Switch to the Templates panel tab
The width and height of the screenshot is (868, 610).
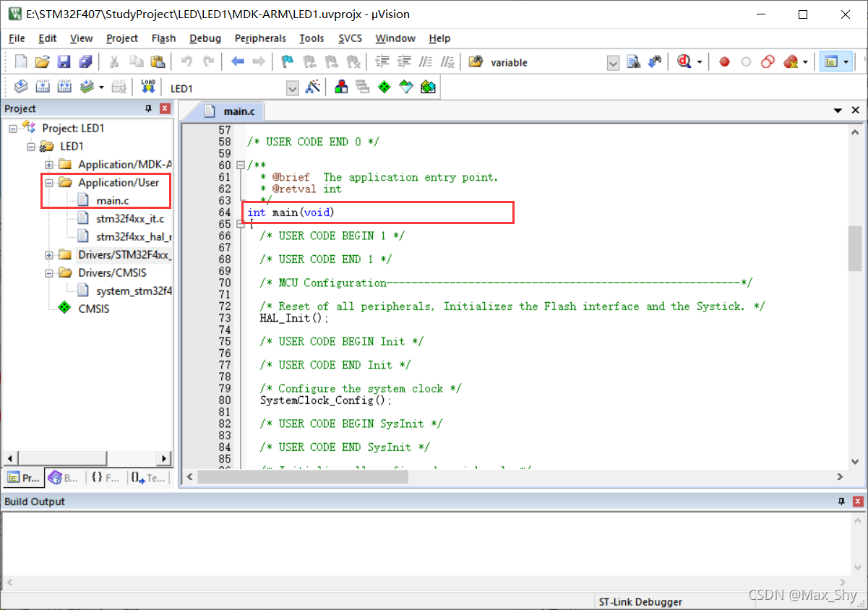pyautogui.click(x=149, y=478)
